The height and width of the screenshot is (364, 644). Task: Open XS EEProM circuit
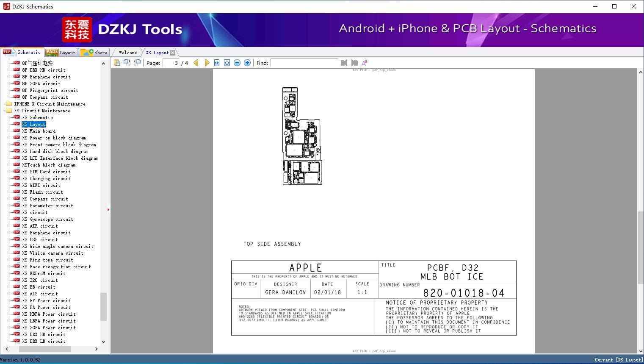(x=44, y=273)
